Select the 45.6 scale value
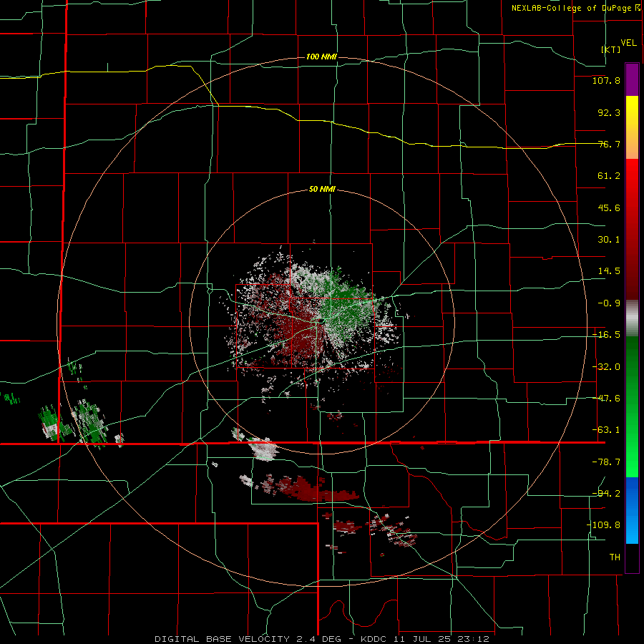This screenshot has width=644, height=644. coord(609,208)
